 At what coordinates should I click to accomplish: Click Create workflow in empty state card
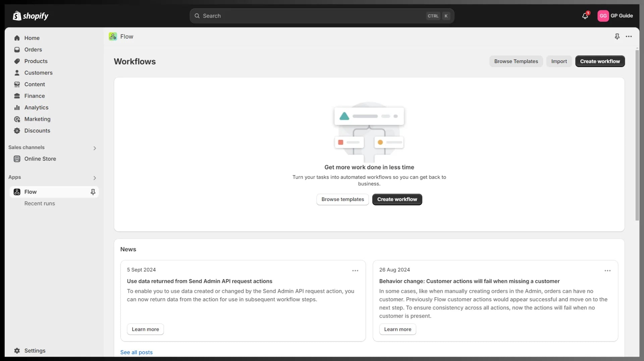[397, 199]
